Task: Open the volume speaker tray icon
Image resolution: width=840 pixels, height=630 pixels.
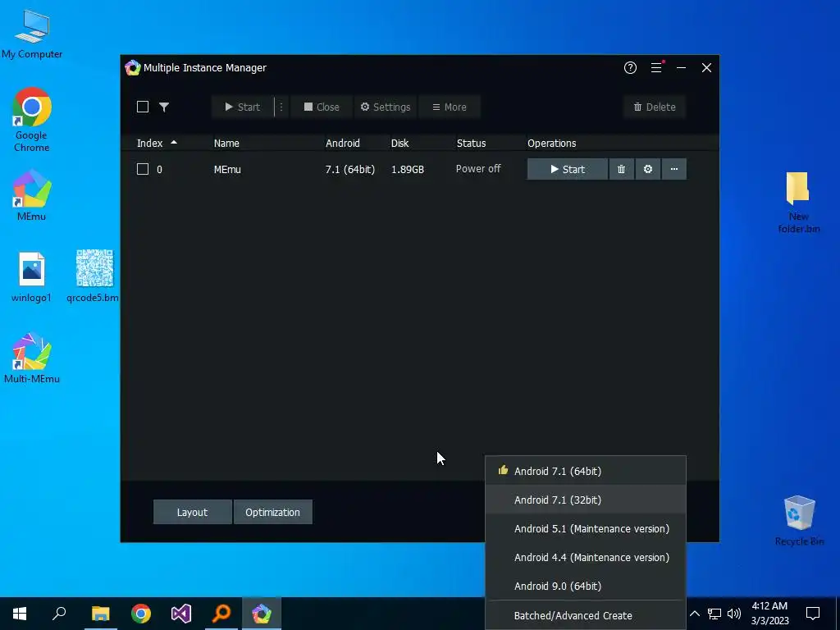Action: coord(734,614)
